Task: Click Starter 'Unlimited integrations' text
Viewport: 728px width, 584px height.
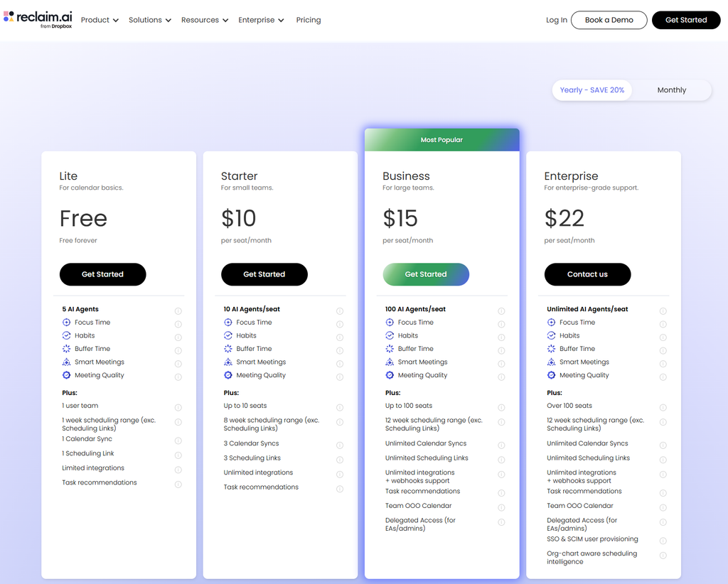Action: click(258, 472)
